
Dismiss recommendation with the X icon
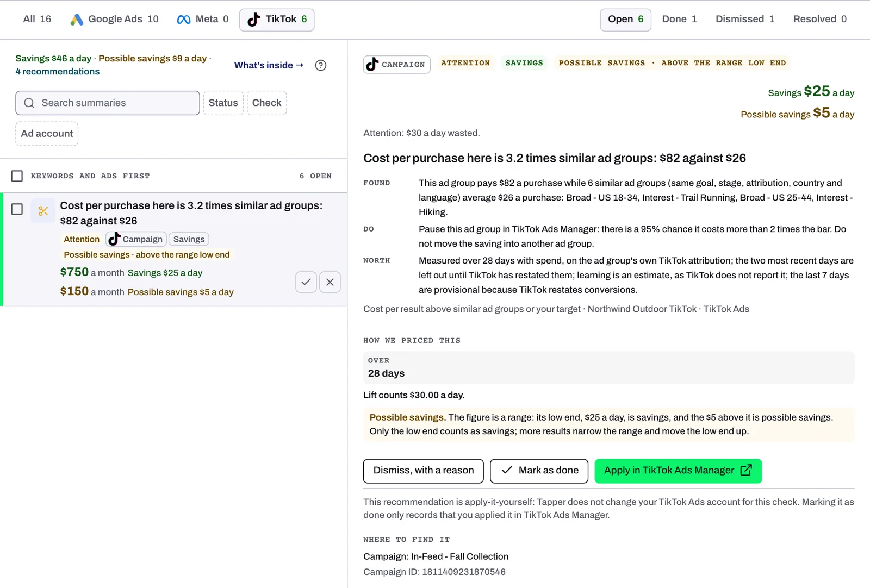pos(330,282)
